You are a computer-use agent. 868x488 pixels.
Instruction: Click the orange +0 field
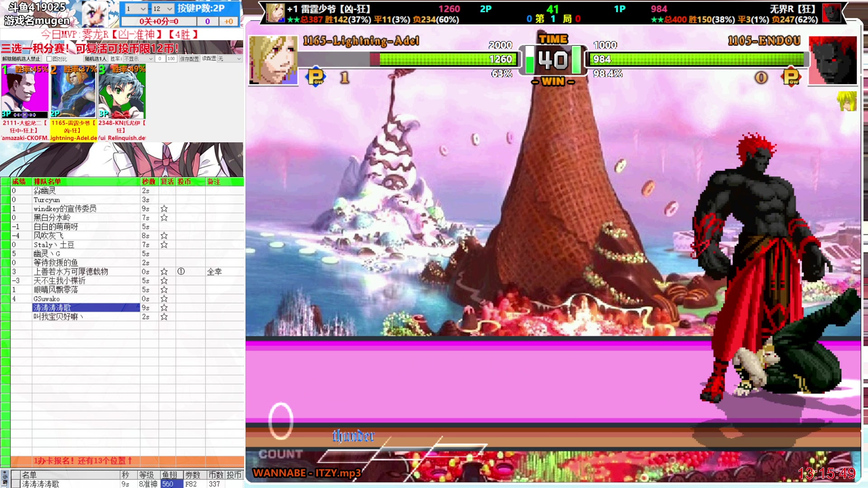(229, 21)
